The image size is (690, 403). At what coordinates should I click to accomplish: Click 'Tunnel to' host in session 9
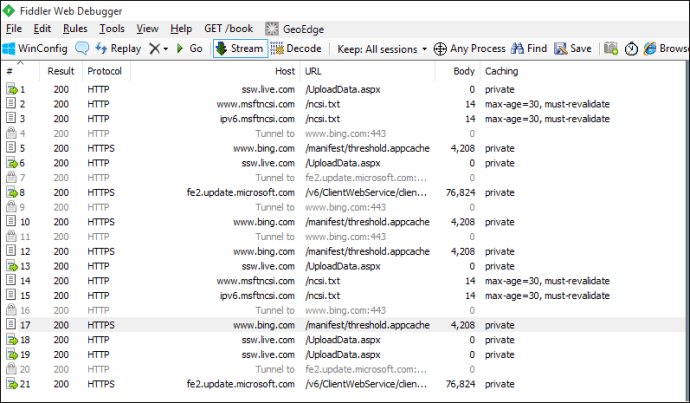pos(275,207)
